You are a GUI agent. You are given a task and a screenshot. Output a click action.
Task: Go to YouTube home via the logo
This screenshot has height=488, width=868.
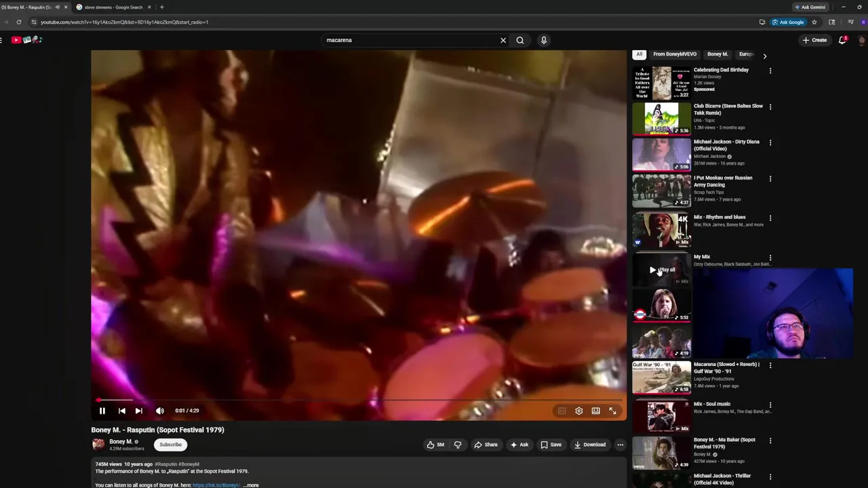27,40
